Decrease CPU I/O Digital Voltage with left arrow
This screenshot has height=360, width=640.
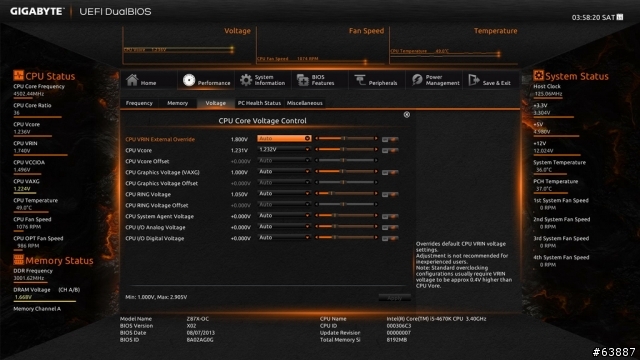pyautogui.click(x=316, y=238)
